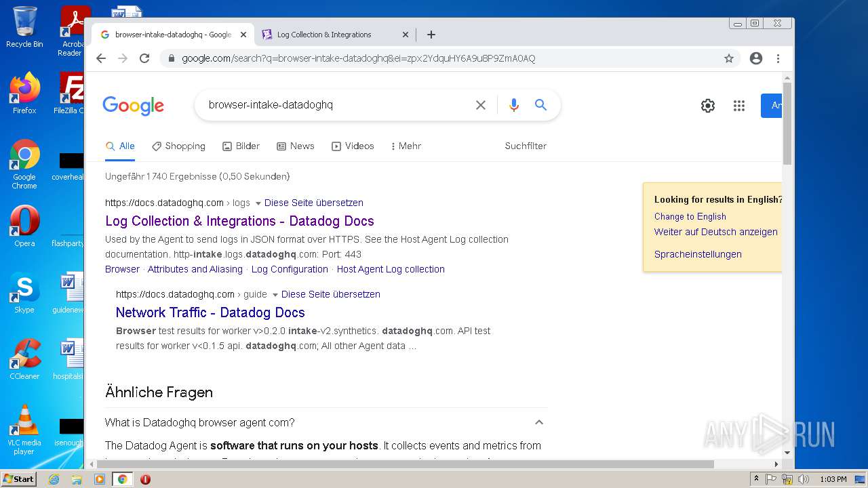Open Firefox desktop shortcut

coord(24,93)
